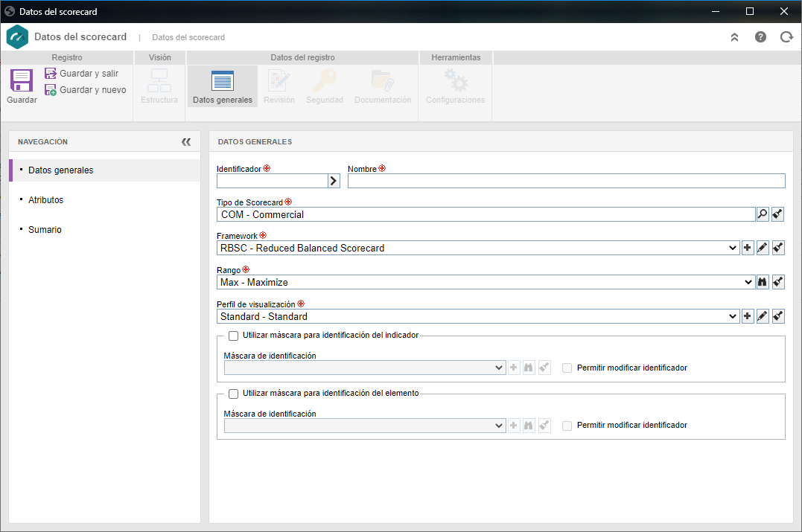Screen dimensions: 802x532
Task: Add a new Perfil de visualización
Action: click(748, 316)
